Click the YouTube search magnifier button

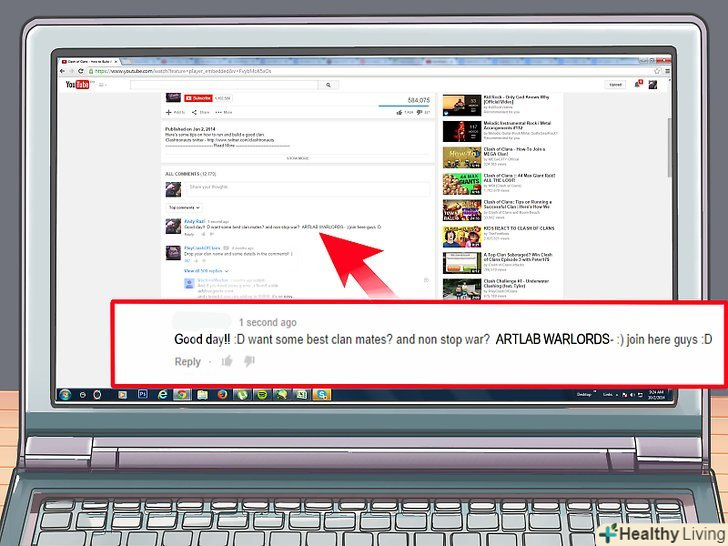(x=328, y=85)
